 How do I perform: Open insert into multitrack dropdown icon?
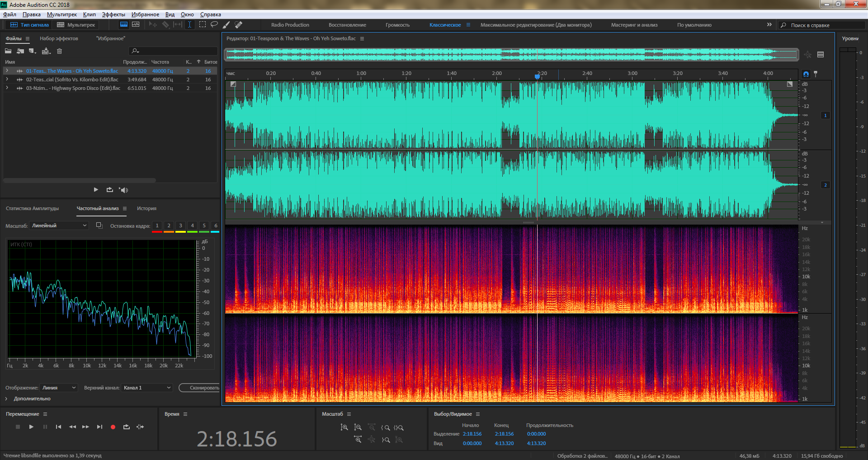[x=46, y=51]
